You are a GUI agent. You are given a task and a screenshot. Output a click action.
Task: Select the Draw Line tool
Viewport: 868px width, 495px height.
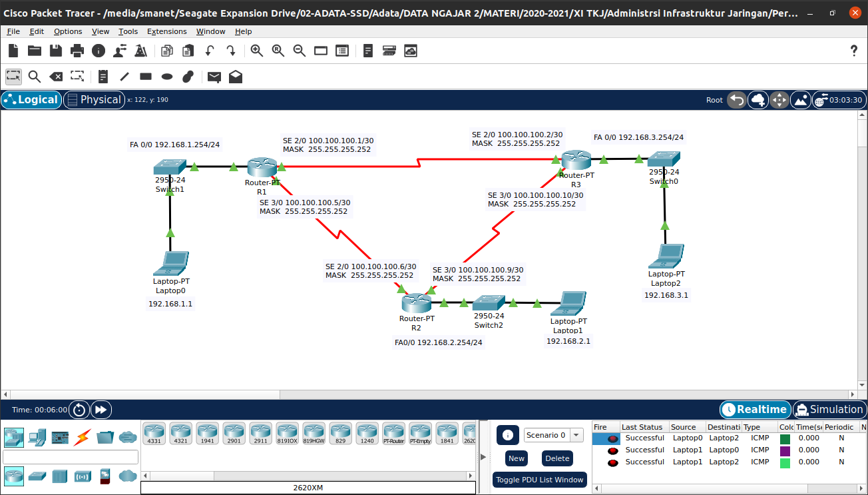pyautogui.click(x=124, y=77)
